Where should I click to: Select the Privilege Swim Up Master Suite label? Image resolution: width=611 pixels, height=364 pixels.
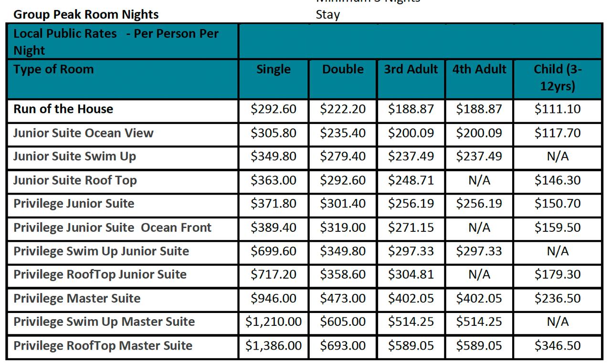[104, 322]
